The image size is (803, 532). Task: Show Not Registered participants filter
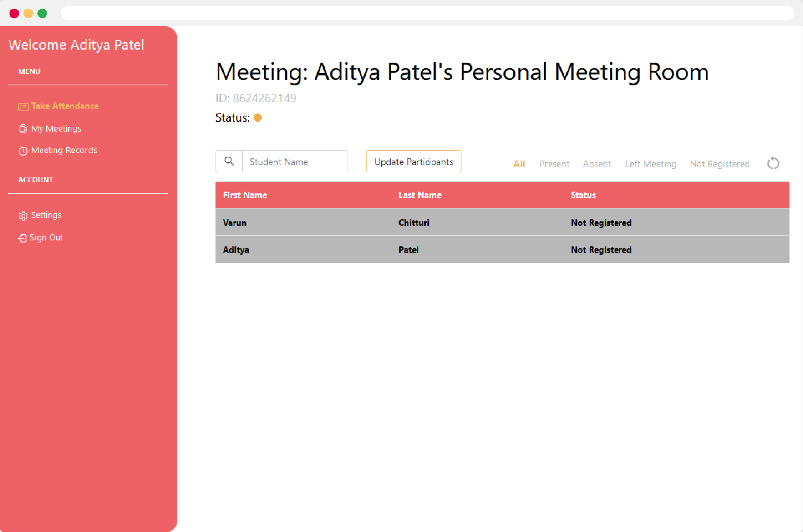coord(719,164)
